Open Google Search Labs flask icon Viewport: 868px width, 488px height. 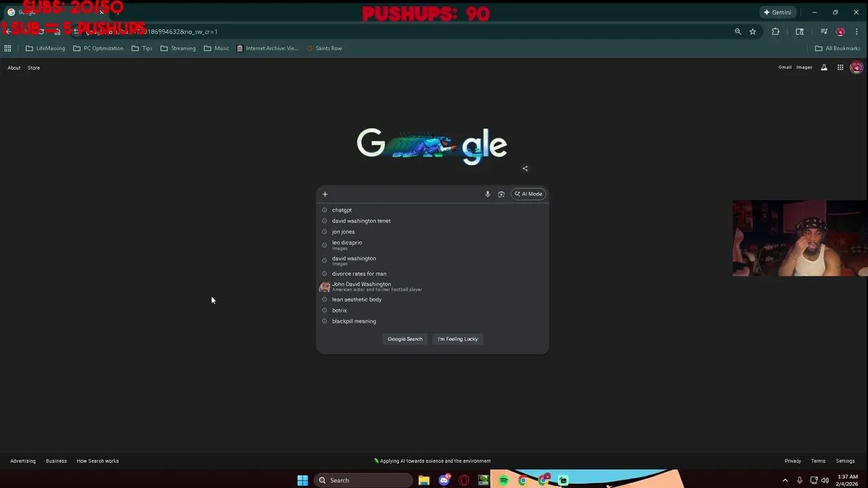(x=824, y=67)
